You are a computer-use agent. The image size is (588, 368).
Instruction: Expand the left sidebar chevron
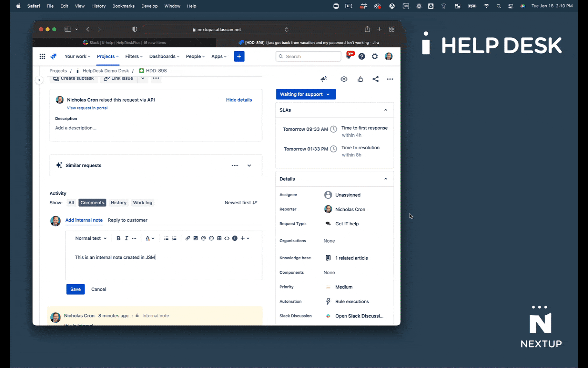pos(39,80)
